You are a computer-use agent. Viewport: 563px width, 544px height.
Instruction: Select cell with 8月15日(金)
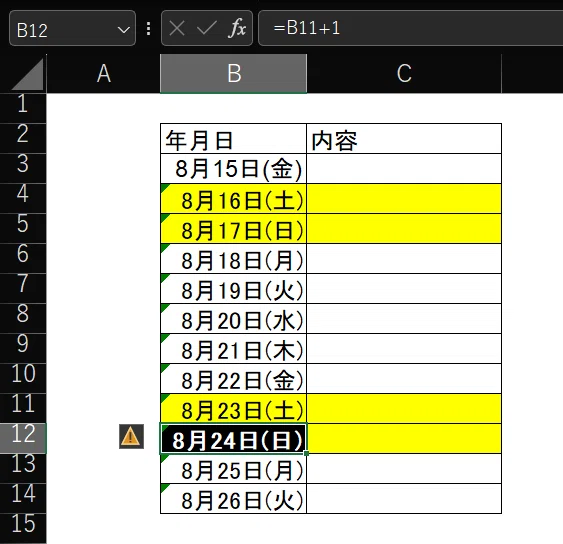point(233,168)
